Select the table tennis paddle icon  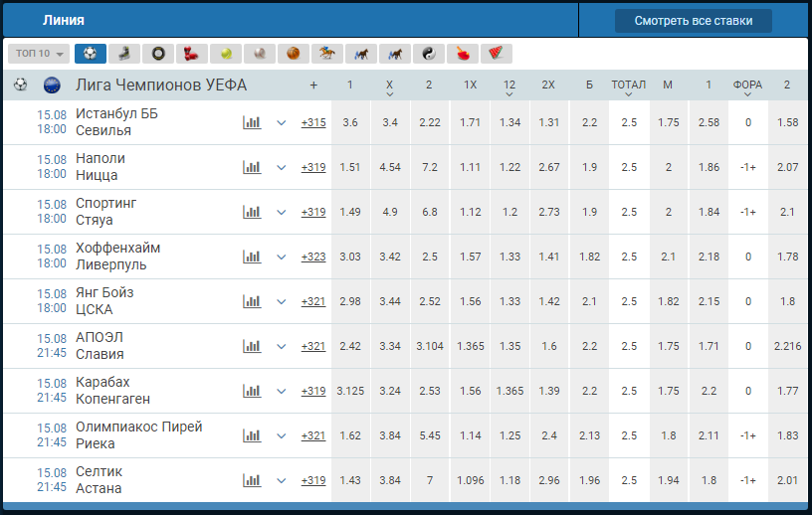(463, 54)
